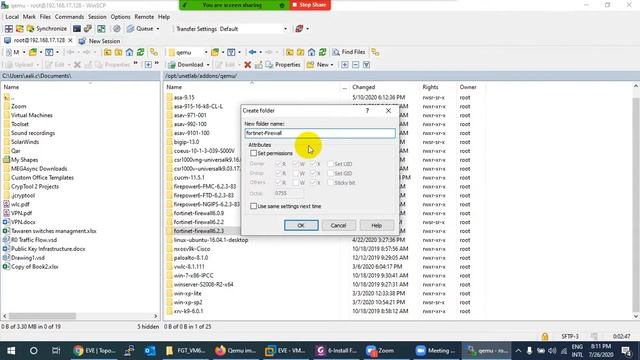Toggle the Owner R permission checkbox
This screenshot has height=360, width=640.
[x=278, y=164]
